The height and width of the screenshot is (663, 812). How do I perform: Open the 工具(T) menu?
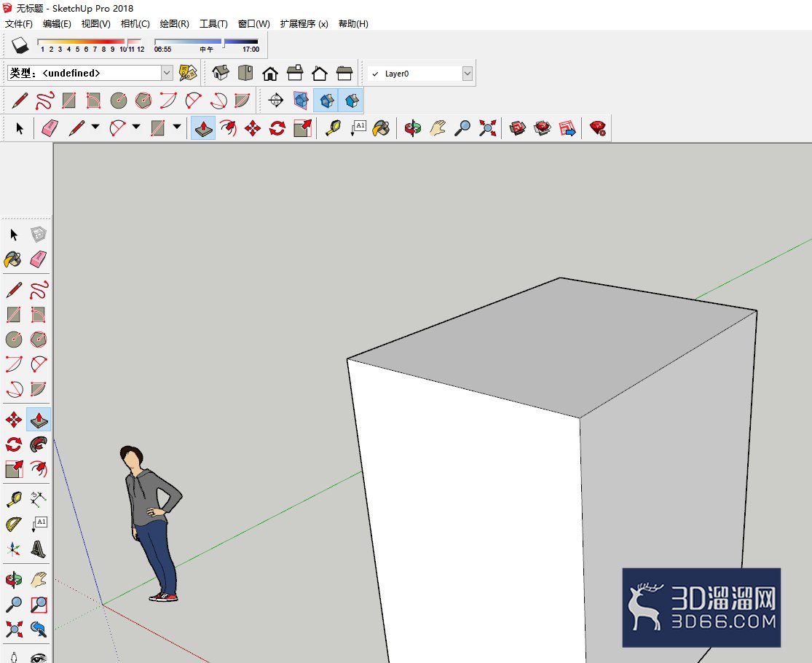pyautogui.click(x=214, y=24)
